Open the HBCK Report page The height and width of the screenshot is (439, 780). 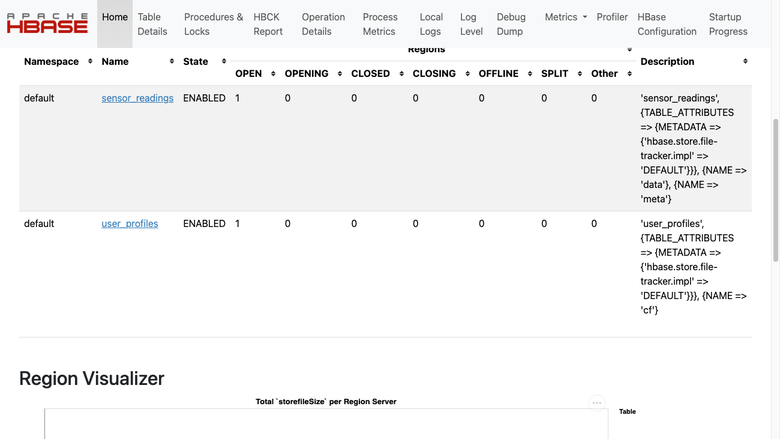(x=268, y=24)
